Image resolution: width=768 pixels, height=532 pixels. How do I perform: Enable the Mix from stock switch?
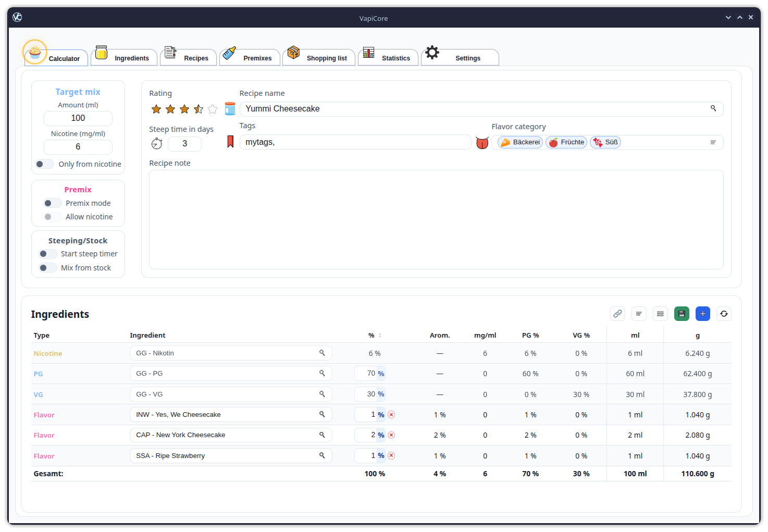tap(47, 268)
